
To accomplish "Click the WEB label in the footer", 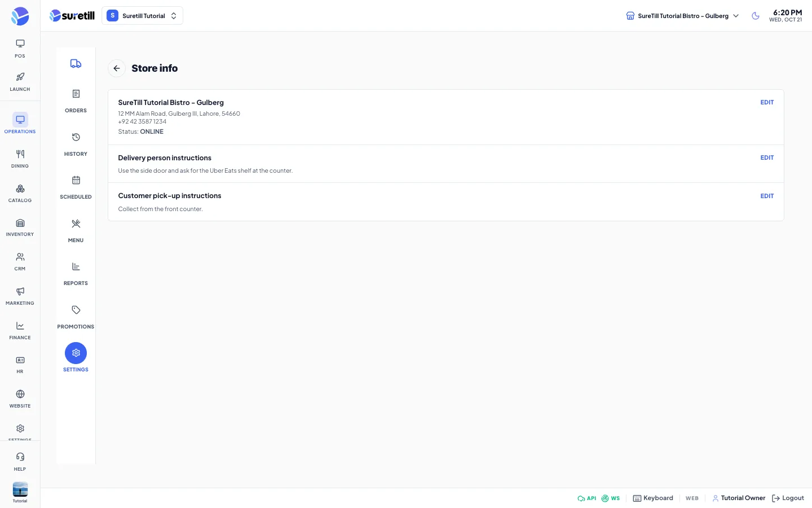I will [692, 498].
